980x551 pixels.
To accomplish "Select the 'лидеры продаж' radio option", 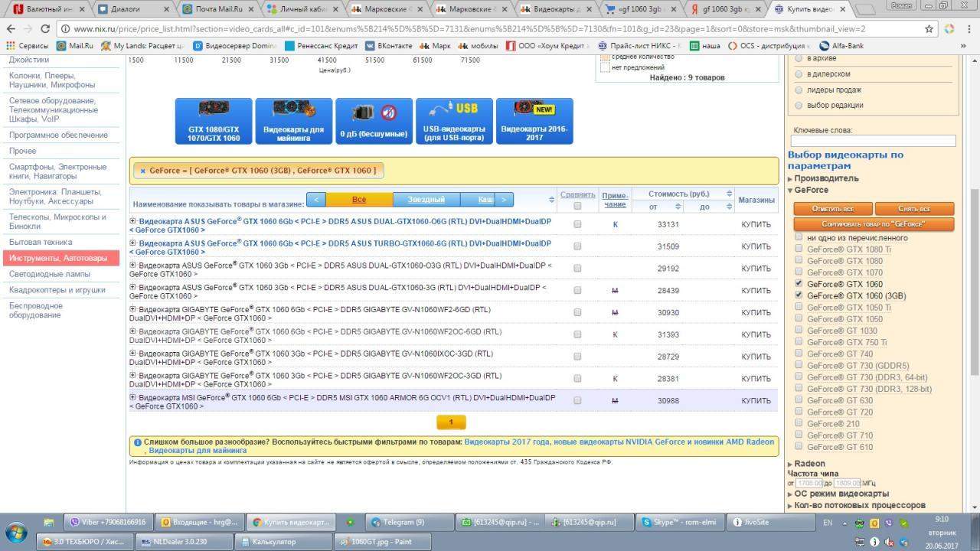I will coord(799,90).
